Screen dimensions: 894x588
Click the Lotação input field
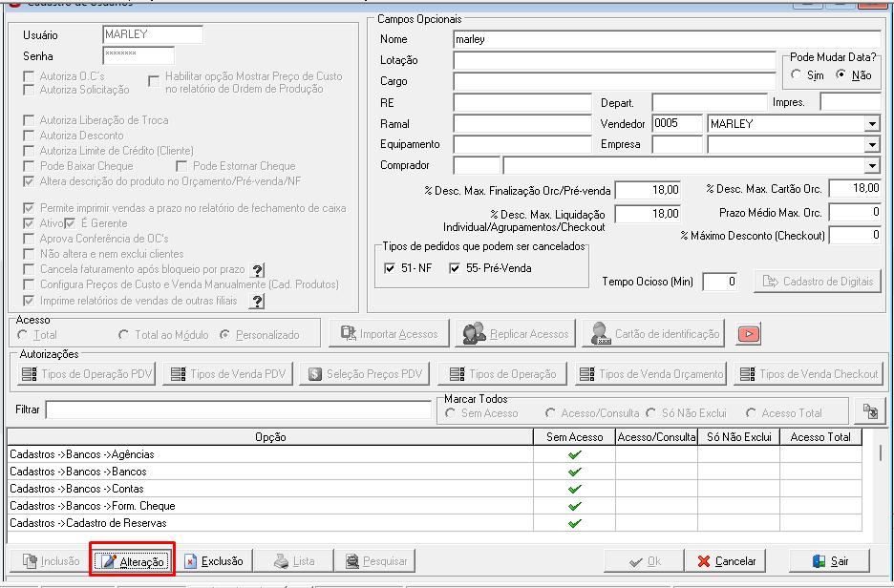click(x=615, y=60)
